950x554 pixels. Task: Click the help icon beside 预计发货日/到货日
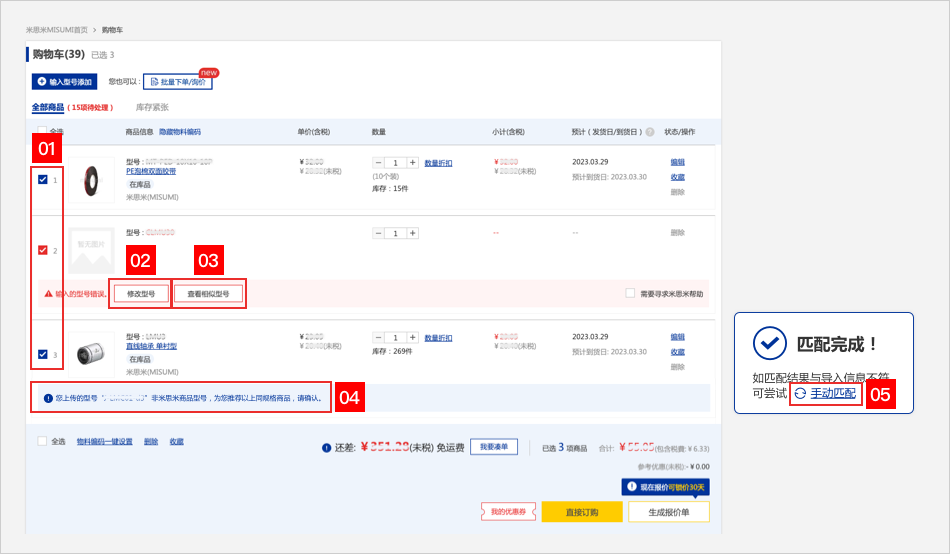[650, 132]
